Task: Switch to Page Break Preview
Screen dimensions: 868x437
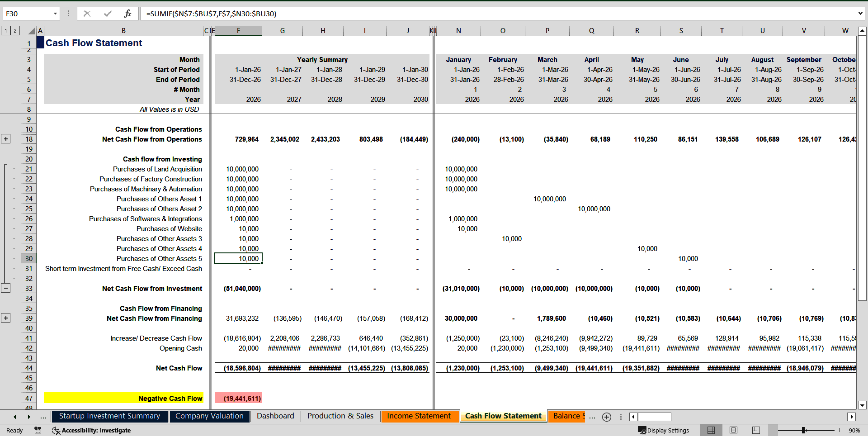Action: [x=756, y=430]
